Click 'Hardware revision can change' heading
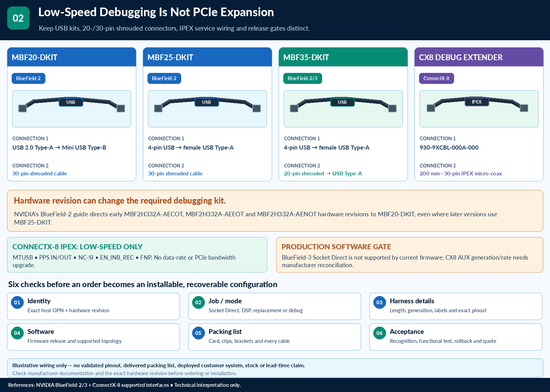This screenshot has width=550, height=392. pos(120,200)
